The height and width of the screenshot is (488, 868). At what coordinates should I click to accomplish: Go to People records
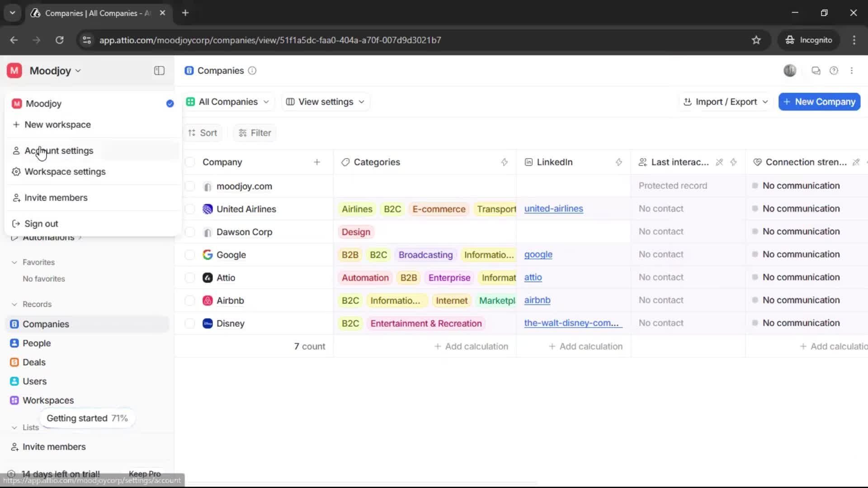87,343
